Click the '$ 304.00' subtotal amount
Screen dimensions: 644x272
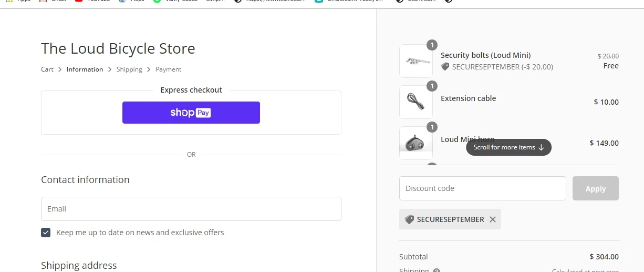[604, 257]
